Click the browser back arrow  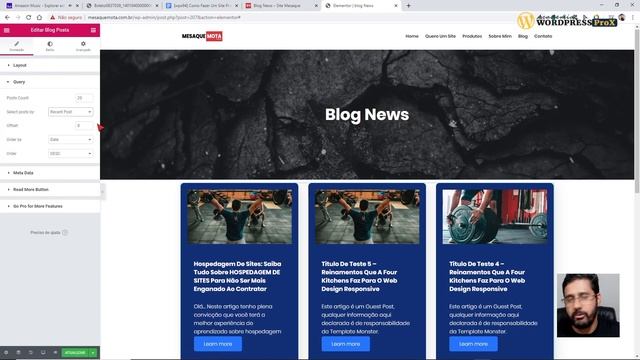tap(7, 18)
